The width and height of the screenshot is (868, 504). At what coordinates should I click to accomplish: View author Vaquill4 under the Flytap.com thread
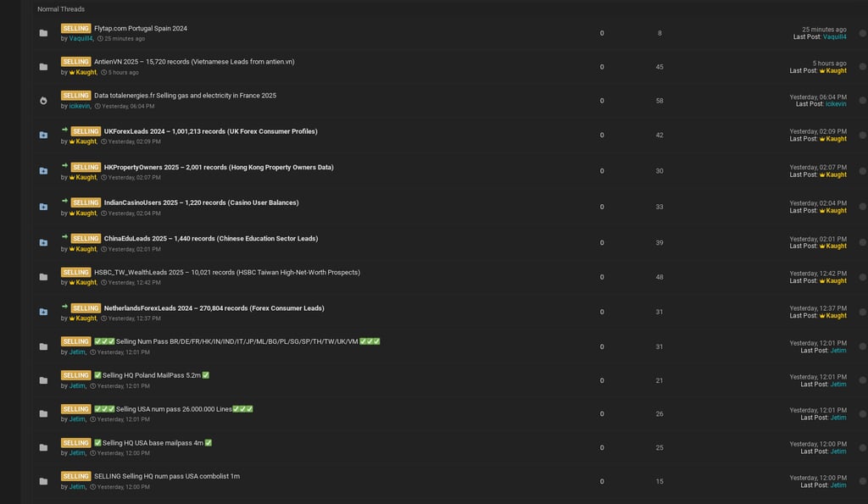[x=81, y=39]
